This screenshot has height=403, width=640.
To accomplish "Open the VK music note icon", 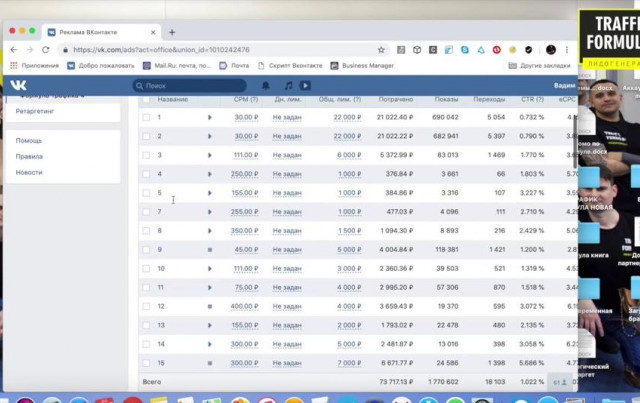I will click(x=288, y=86).
